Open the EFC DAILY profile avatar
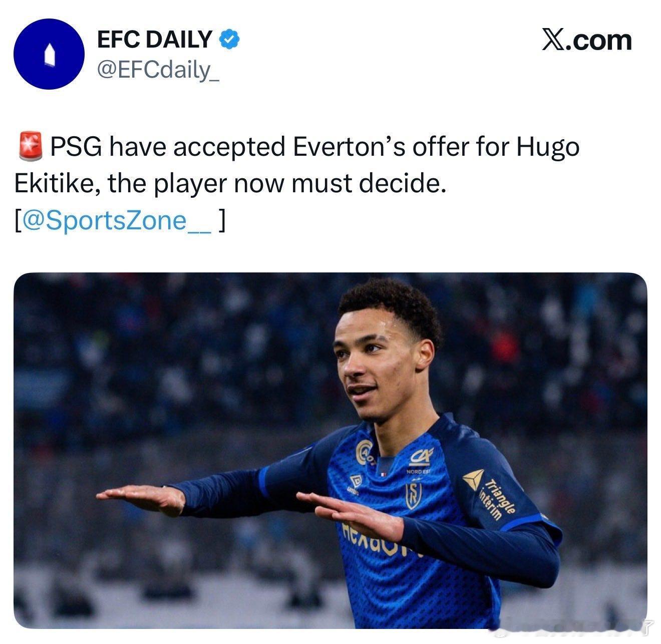The height and width of the screenshot is (644, 661). pyautogui.click(x=48, y=54)
